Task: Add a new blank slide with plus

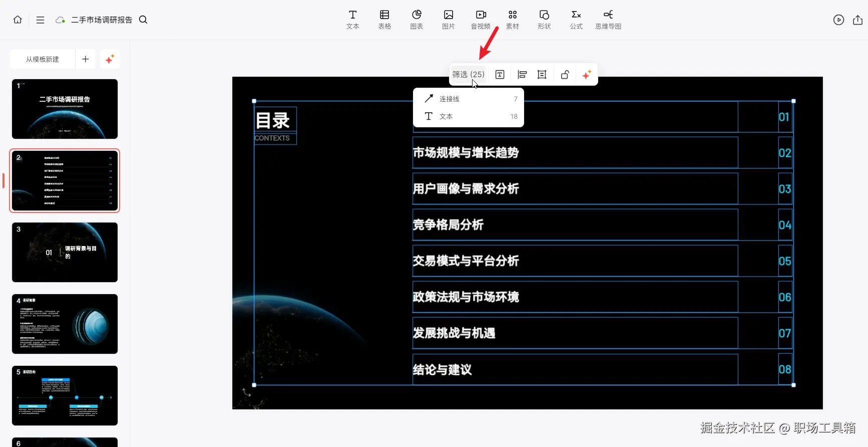Action: (86, 59)
